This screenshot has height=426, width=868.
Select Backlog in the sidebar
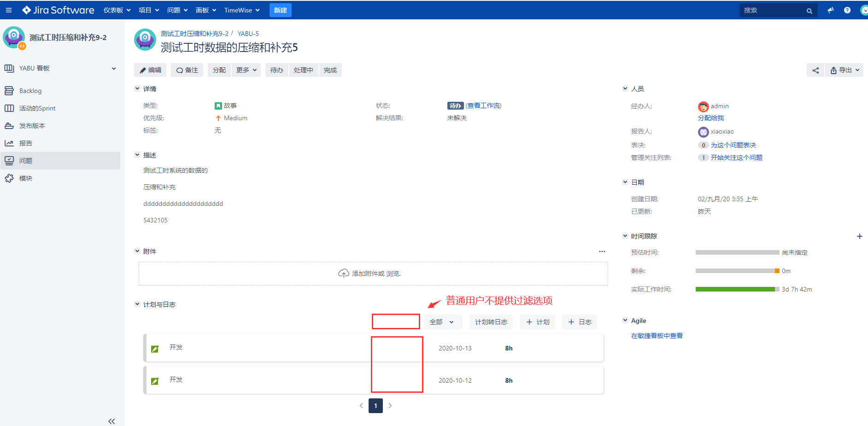coord(30,91)
